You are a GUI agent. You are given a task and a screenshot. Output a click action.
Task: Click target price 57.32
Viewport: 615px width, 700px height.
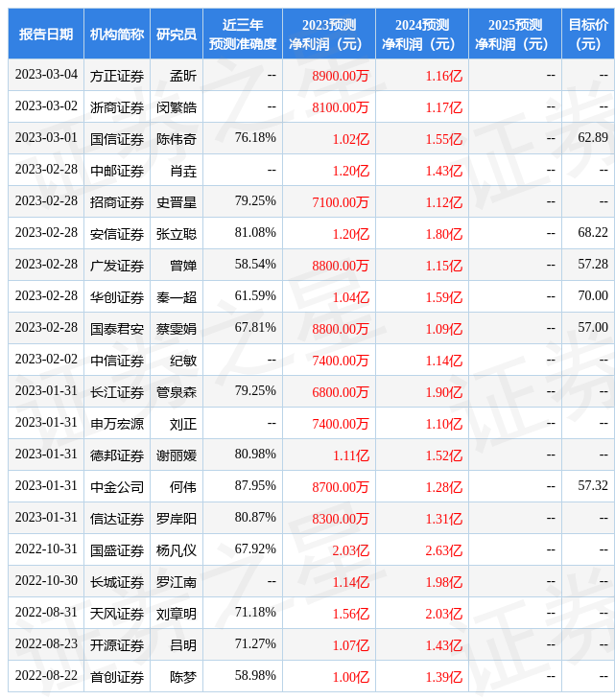click(593, 486)
